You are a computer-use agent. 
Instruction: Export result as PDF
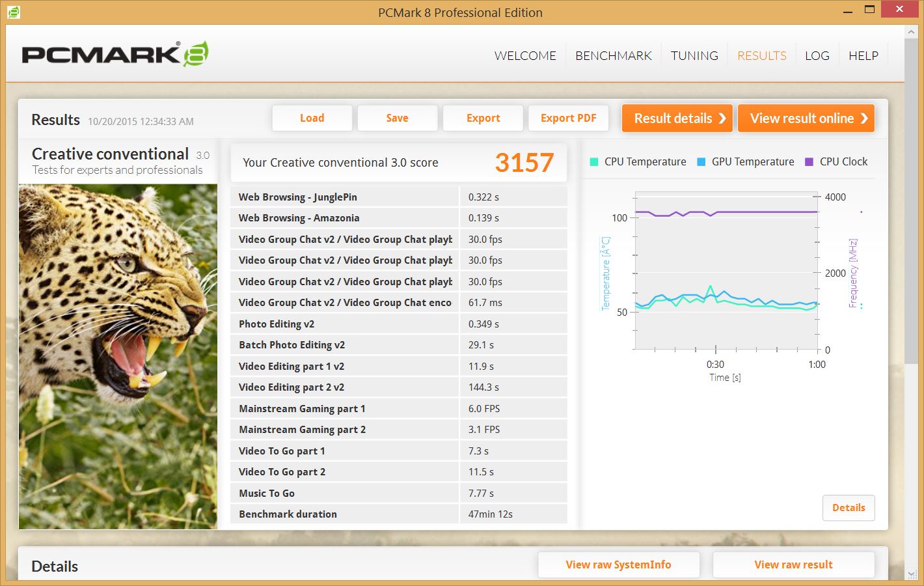pyautogui.click(x=568, y=119)
